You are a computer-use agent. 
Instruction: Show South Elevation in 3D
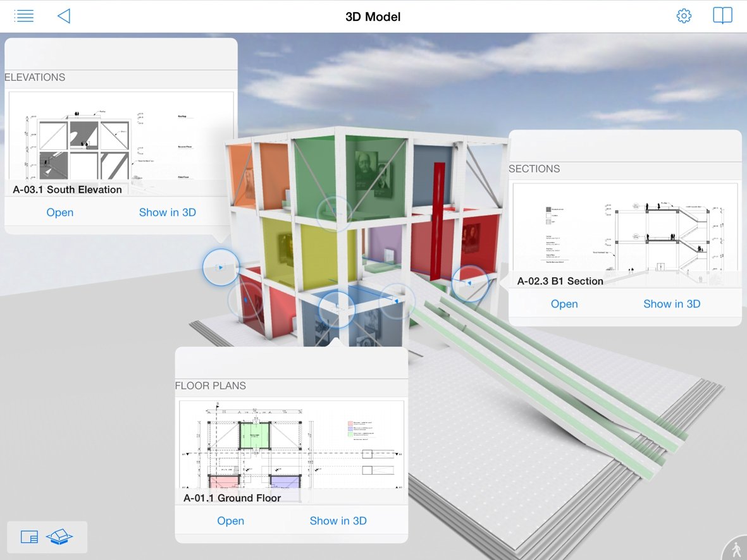[x=168, y=212]
